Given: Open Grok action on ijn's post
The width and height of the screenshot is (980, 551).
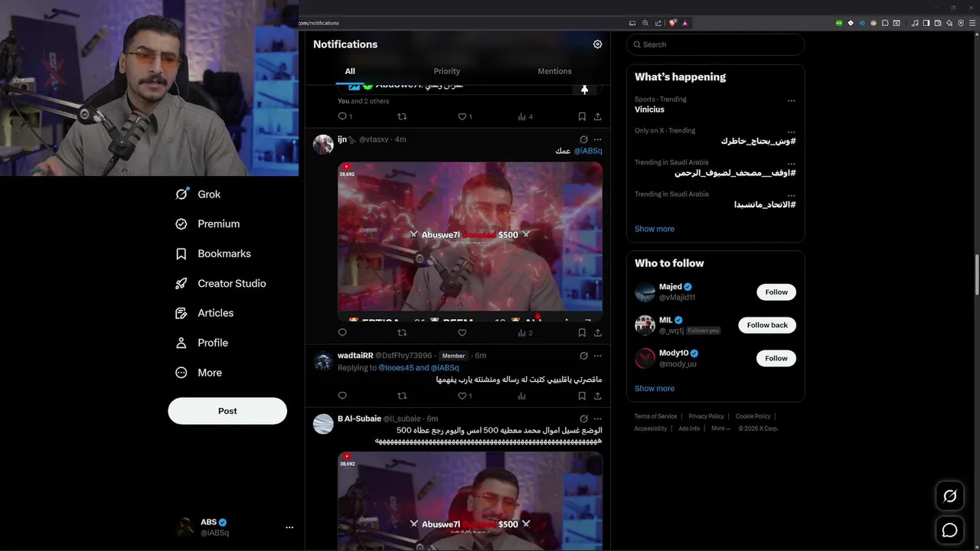Looking at the screenshot, I should tap(583, 140).
